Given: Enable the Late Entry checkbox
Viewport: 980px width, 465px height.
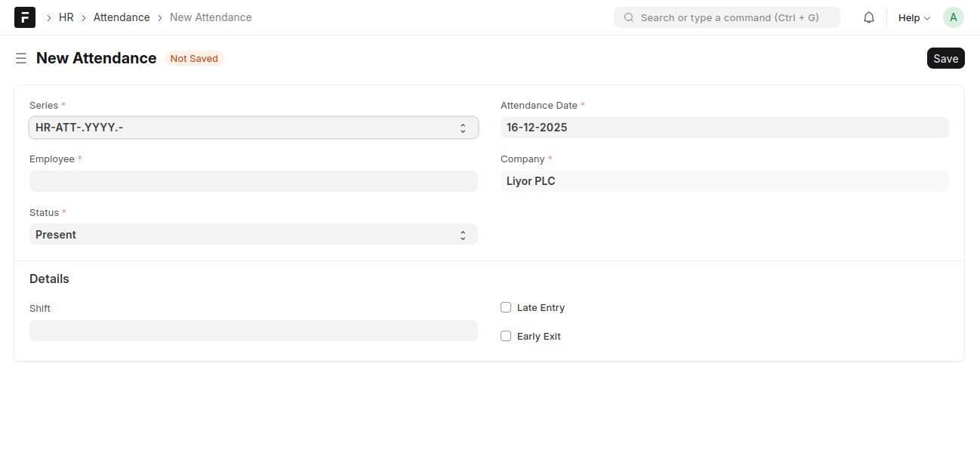Looking at the screenshot, I should [x=506, y=307].
